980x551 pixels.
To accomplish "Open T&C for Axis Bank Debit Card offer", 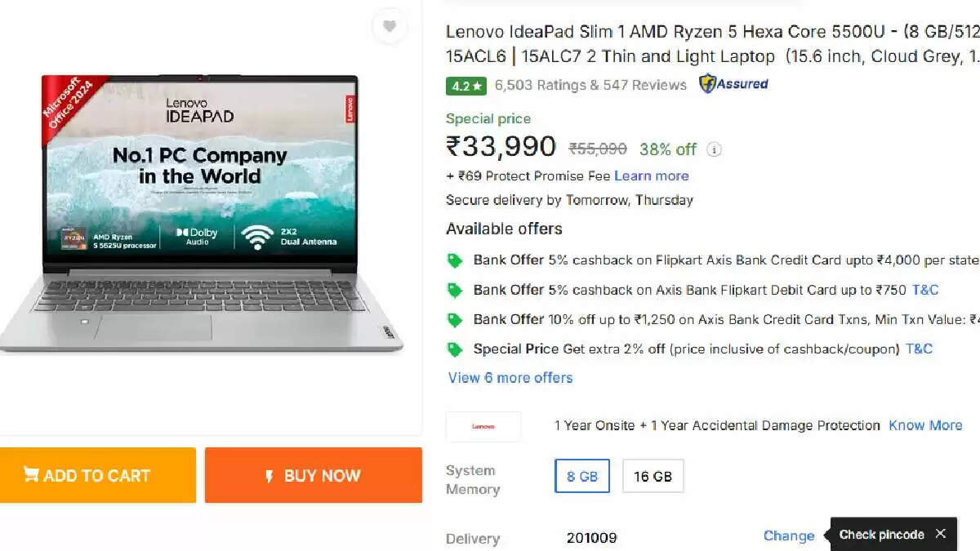I will coord(927,290).
